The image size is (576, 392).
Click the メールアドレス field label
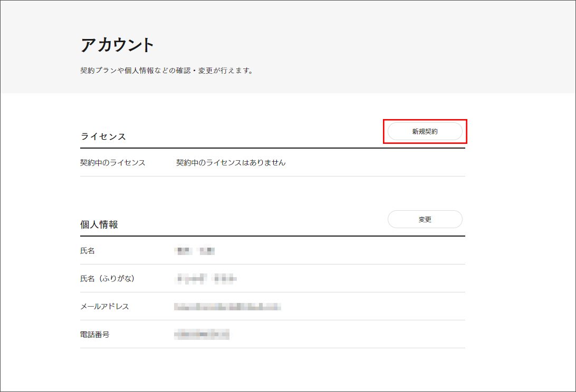(104, 307)
